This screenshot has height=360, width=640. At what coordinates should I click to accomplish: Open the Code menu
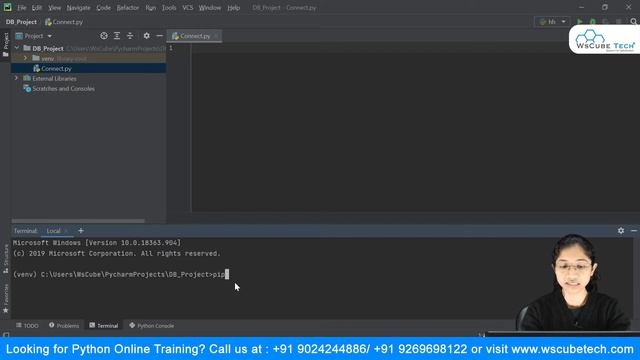[103, 8]
